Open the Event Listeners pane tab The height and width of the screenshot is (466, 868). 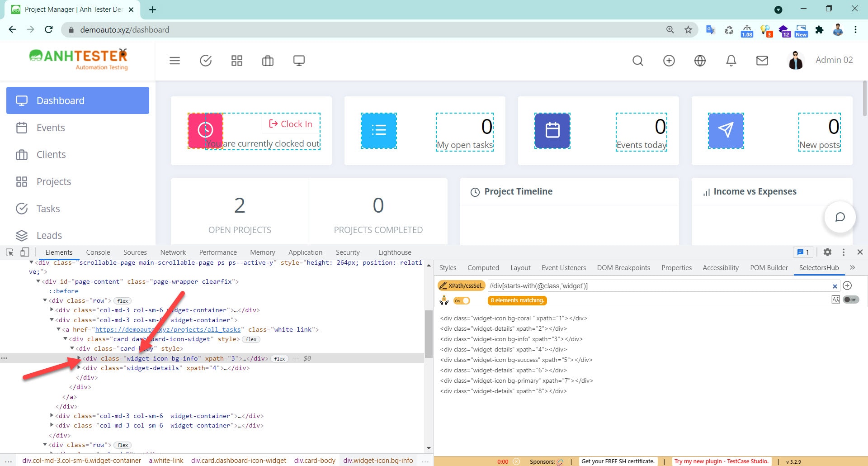point(564,268)
